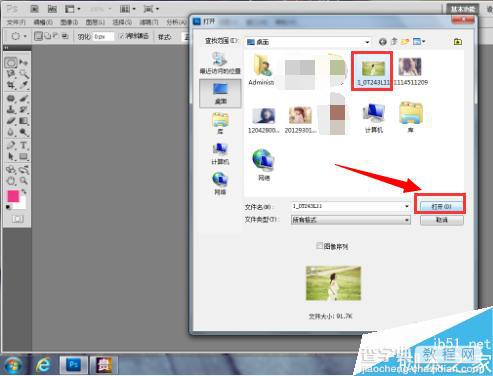Click the 取消 button
Image resolution: width=493 pixels, height=376 pixels.
tap(441, 220)
